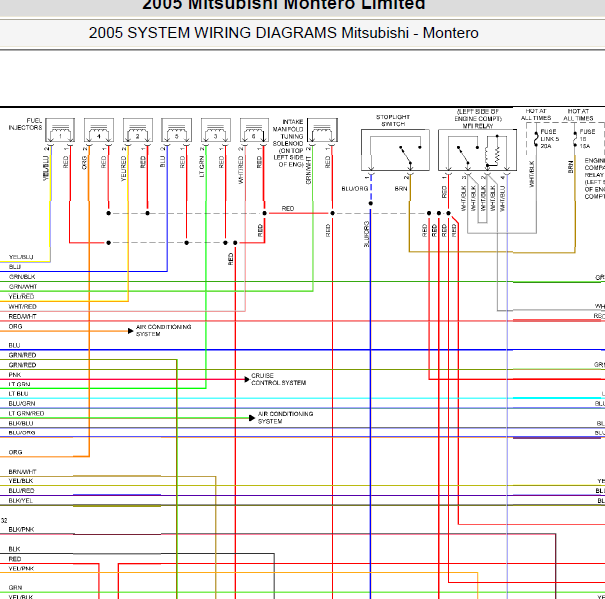Select the WHT/RED wire label on left edge
This screenshot has height=599, width=605.
(22, 306)
